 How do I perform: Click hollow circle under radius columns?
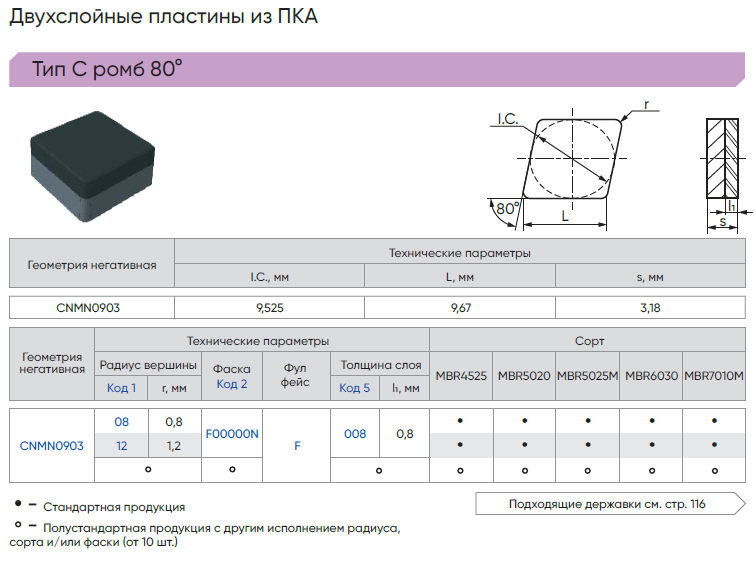[x=148, y=469]
